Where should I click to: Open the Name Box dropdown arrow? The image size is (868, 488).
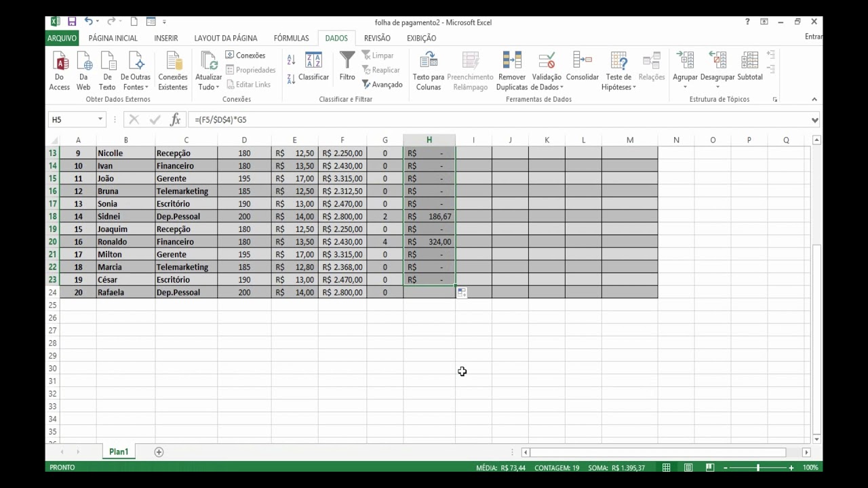100,119
